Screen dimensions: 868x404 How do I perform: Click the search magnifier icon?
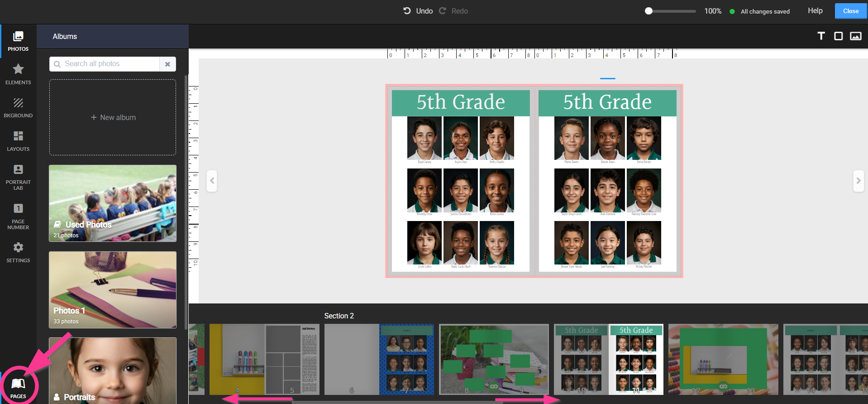point(57,64)
